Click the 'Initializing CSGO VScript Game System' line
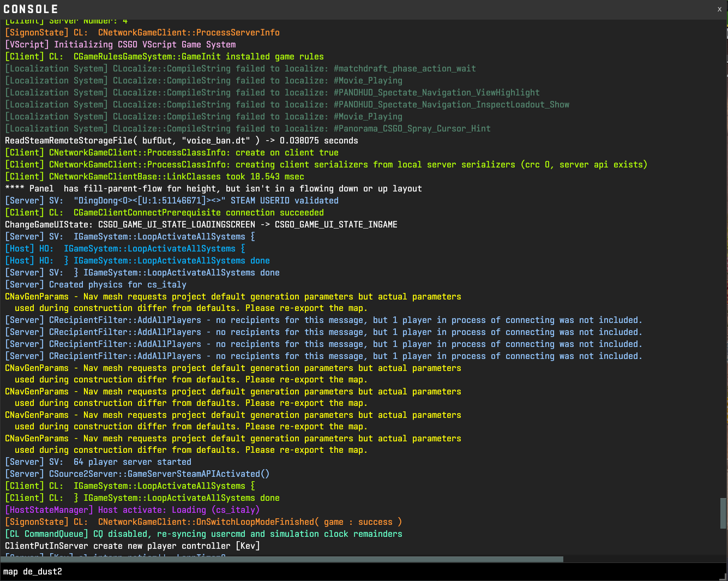Screen dimensions: 728x581 (x=120, y=45)
